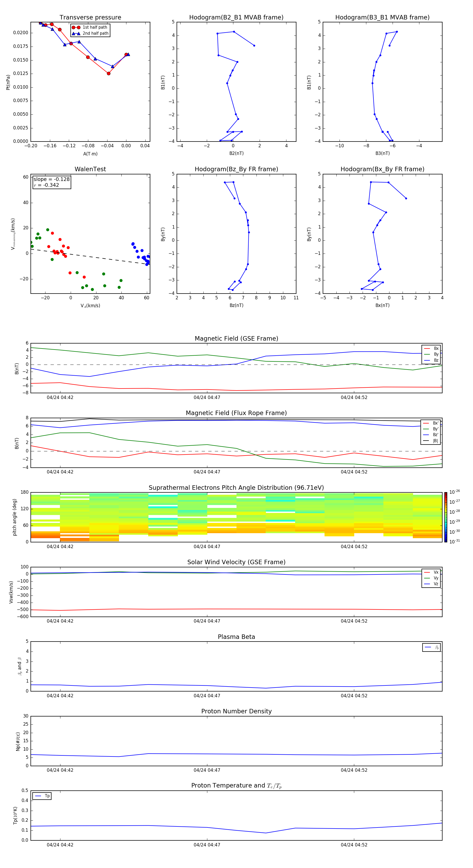Image resolution: width=473 pixels, height=868 pixels.
Task: Click the 'Plasma Beta' plot title
Action: pyautogui.click(x=236, y=637)
